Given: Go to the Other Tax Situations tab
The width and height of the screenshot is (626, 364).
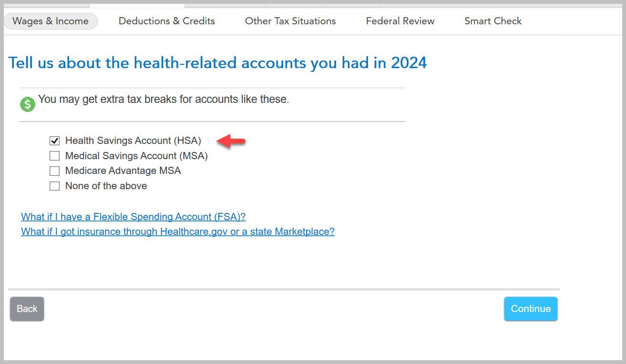Looking at the screenshot, I should [x=290, y=21].
